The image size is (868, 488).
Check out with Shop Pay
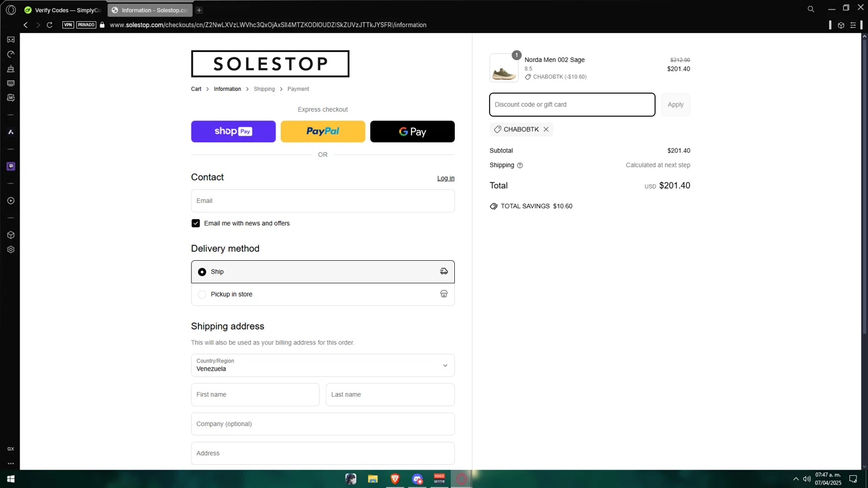233,131
